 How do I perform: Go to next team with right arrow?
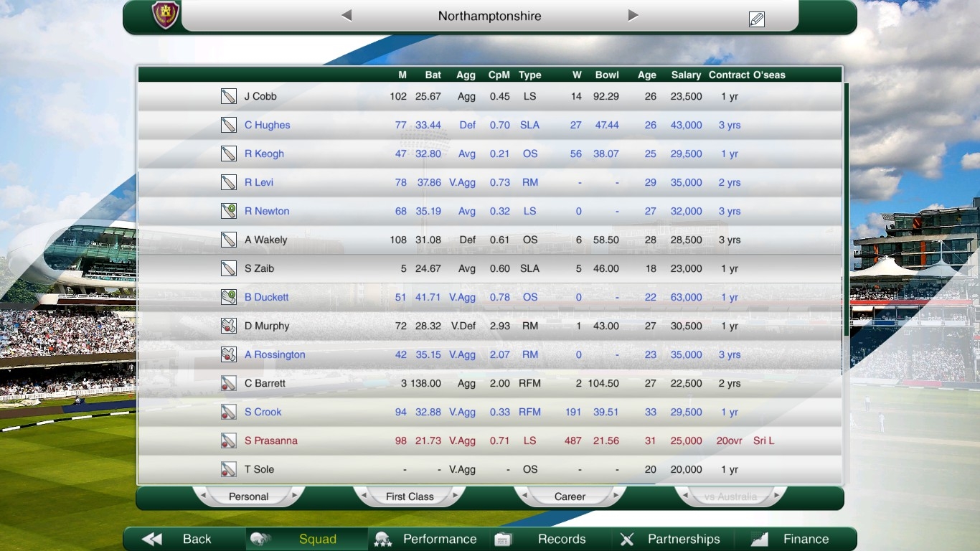tap(633, 15)
